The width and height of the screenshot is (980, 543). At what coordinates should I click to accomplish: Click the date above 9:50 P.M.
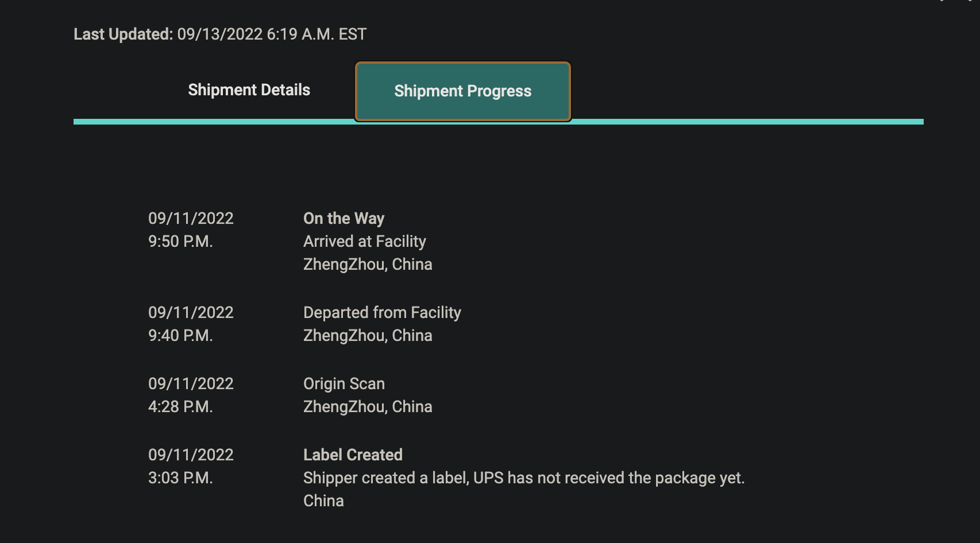pos(191,219)
